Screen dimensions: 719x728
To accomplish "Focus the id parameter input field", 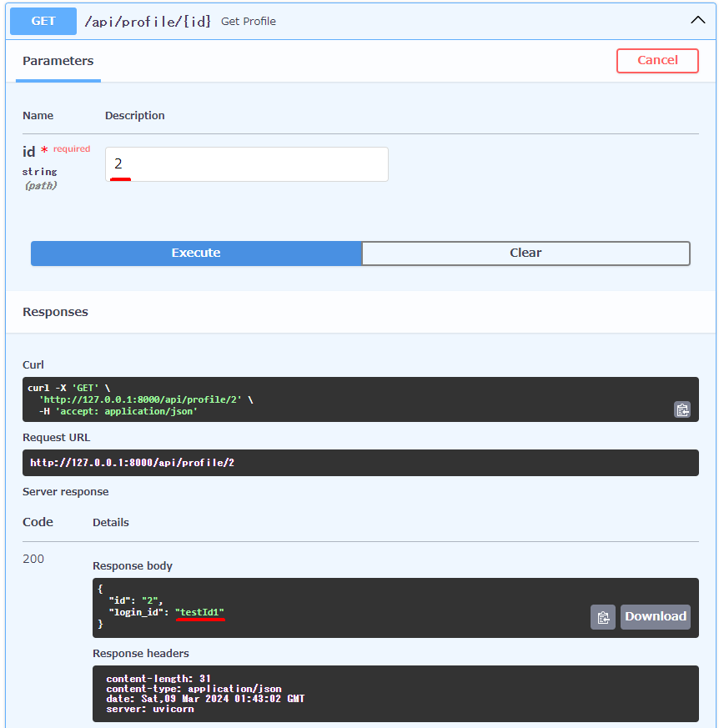I will click(x=247, y=164).
